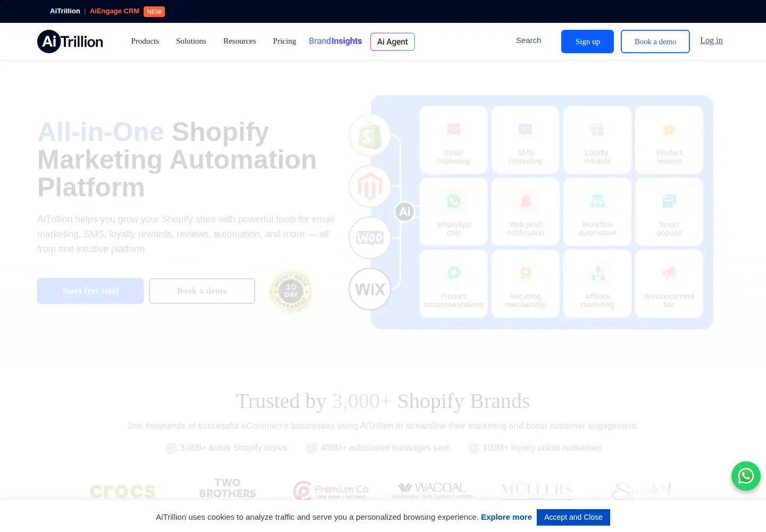766x532 pixels.
Task: Open the Web push notification tile
Action: (x=526, y=212)
